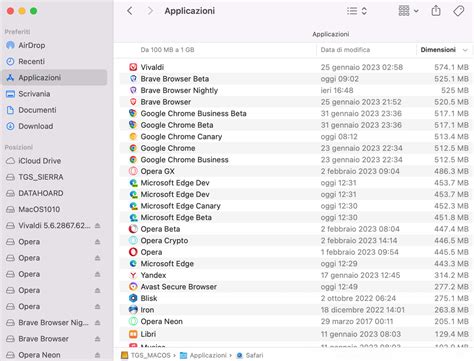Image resolution: width=474 pixels, height=361 pixels.
Task: Eject the Vivaldi 5.6.2867.62 volume
Action: tap(97, 226)
